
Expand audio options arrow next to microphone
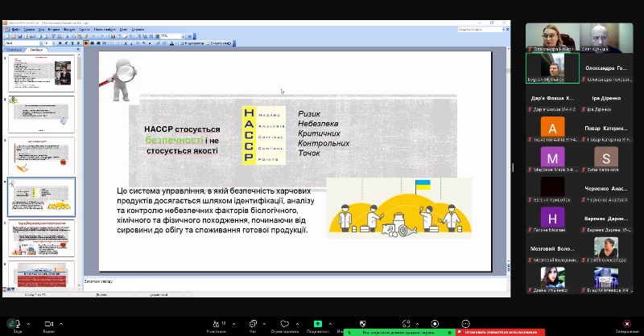(x=29, y=322)
